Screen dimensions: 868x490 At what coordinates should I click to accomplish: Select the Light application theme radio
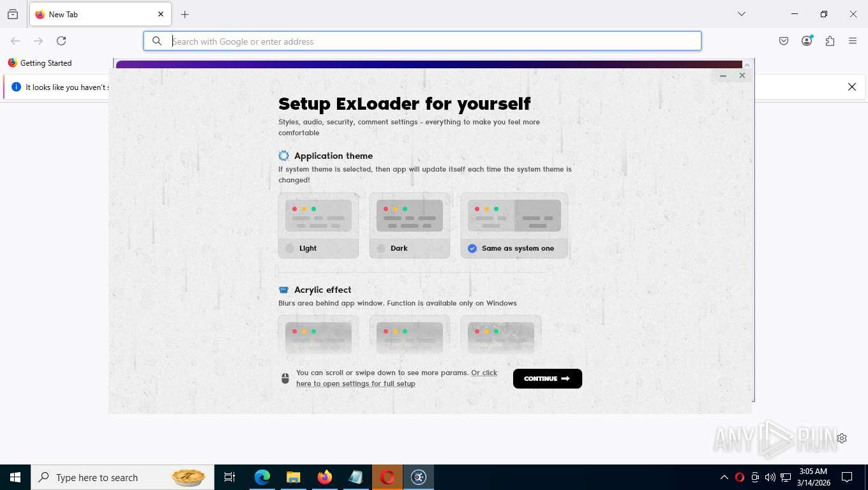(290, 248)
